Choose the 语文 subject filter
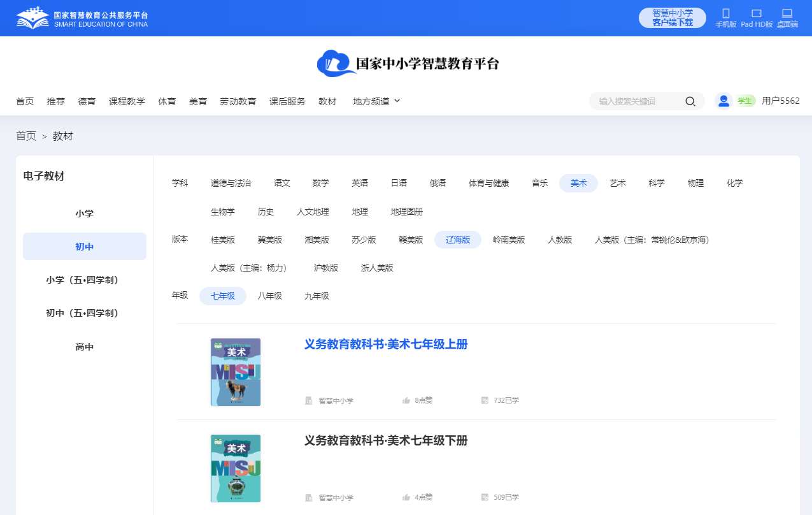Screen dimensions: 812x515 click(282, 184)
